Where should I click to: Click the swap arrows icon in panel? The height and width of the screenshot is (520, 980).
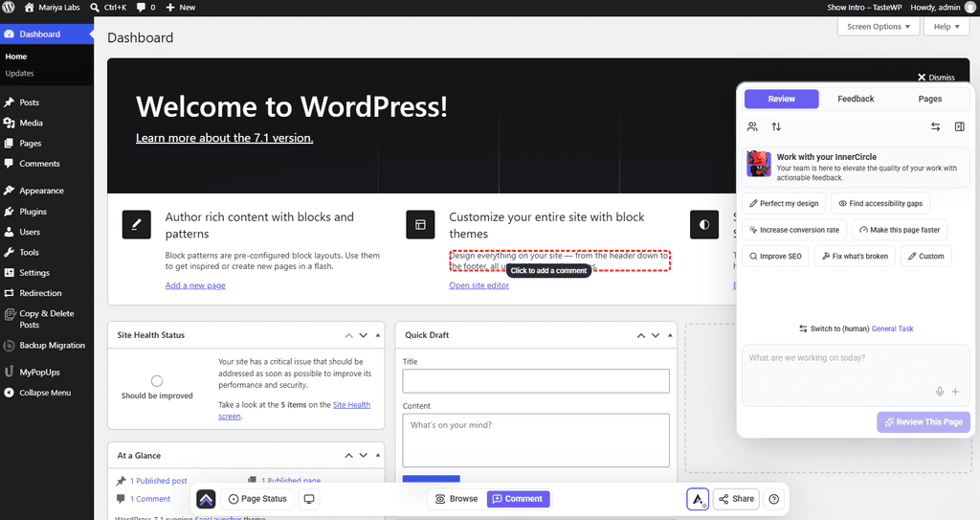(x=936, y=126)
